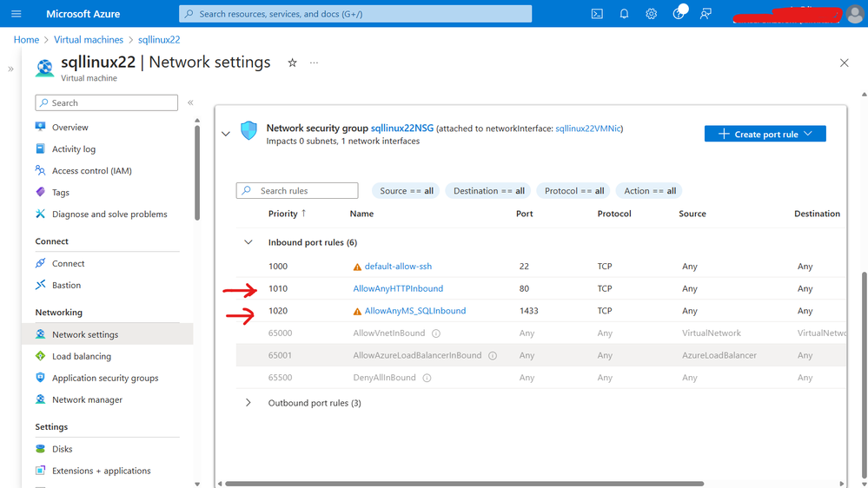Open the Protocol == all filter
The image size is (868, 488).
click(x=574, y=191)
